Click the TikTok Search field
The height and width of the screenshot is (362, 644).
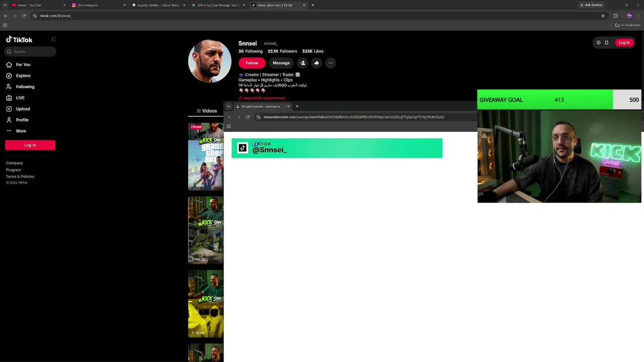click(x=30, y=51)
